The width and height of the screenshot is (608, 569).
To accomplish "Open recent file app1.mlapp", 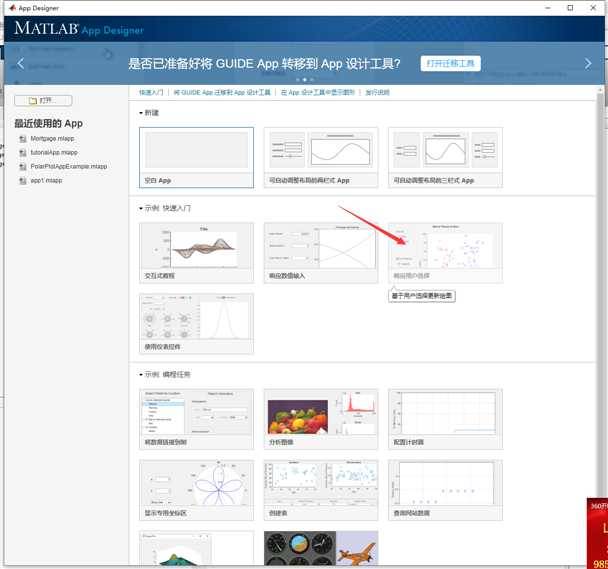I will (x=41, y=180).
